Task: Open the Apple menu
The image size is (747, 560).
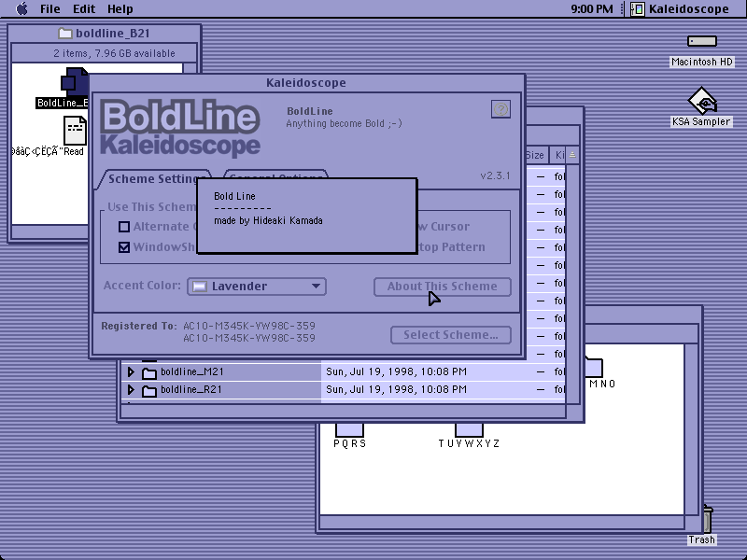Action: coord(21,8)
